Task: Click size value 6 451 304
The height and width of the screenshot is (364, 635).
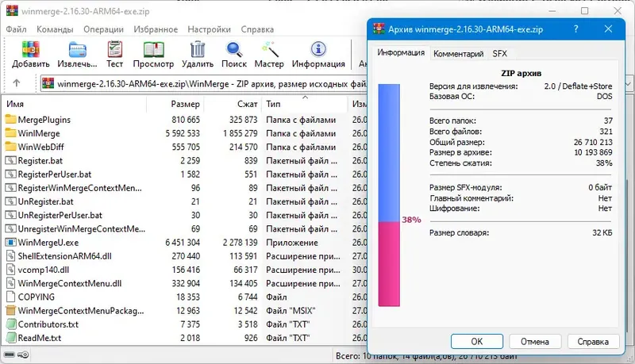Action: pos(183,242)
